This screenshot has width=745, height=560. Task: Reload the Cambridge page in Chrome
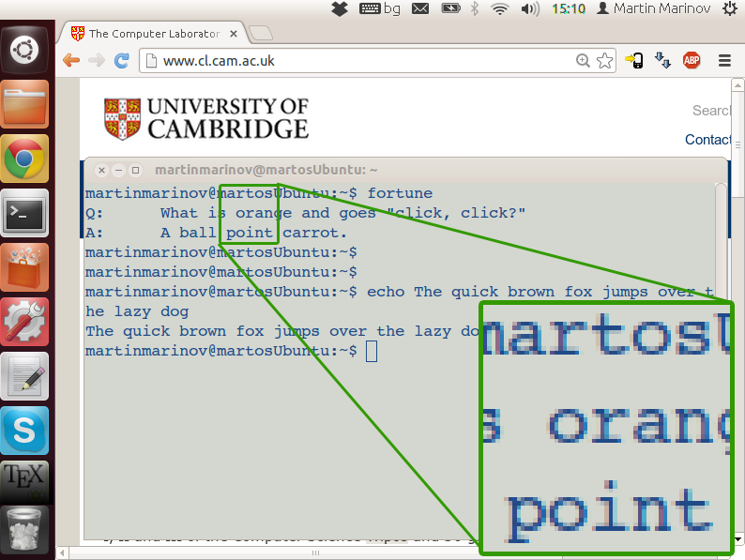pos(121,61)
